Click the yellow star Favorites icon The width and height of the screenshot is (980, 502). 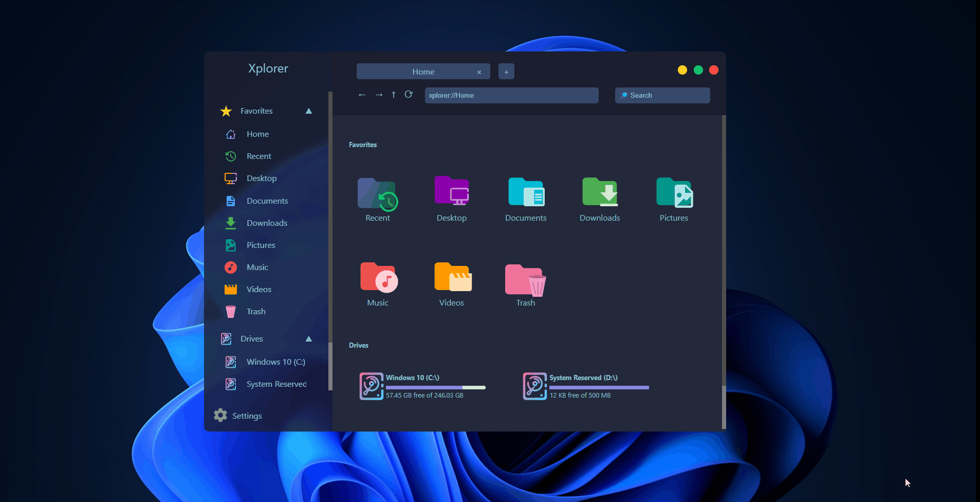click(226, 111)
